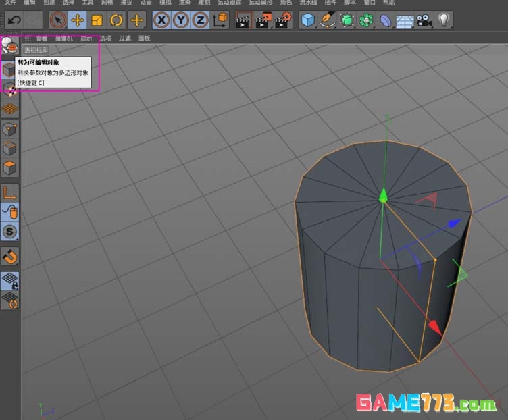508x420 pixels.
Task: Switch to Texture mode checkered cube
Action: pyautogui.click(x=9, y=89)
